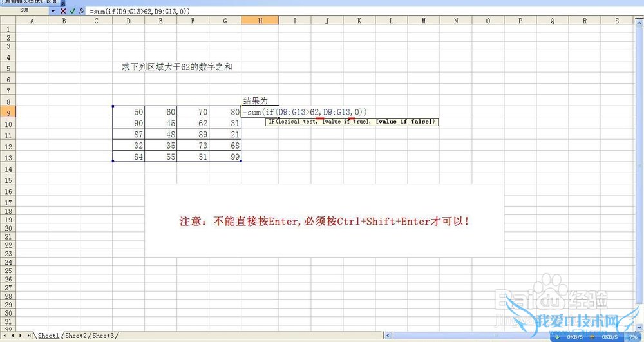Click the horizontal scrollbar left arrow
Image resolution: width=644 pixels, height=342 pixels.
coord(388,336)
